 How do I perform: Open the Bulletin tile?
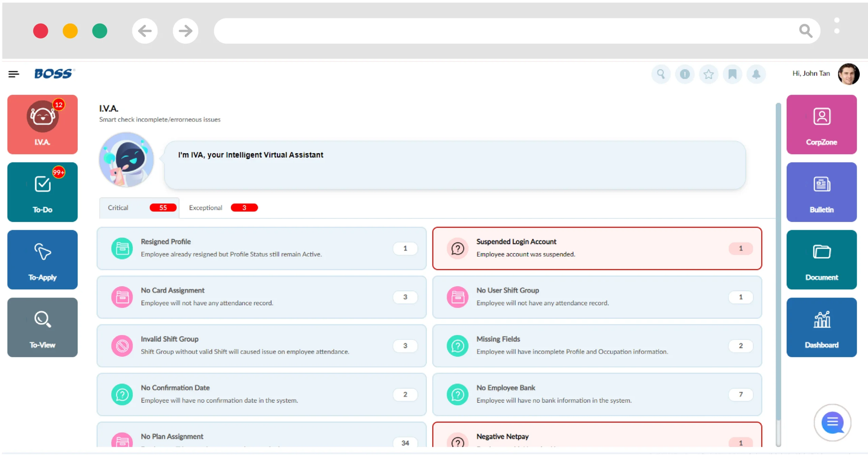(822, 192)
